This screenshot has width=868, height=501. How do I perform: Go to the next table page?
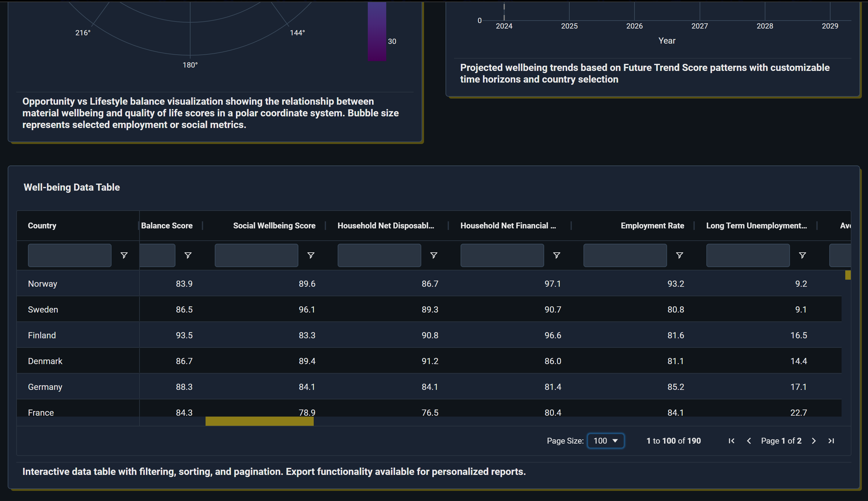click(x=814, y=441)
